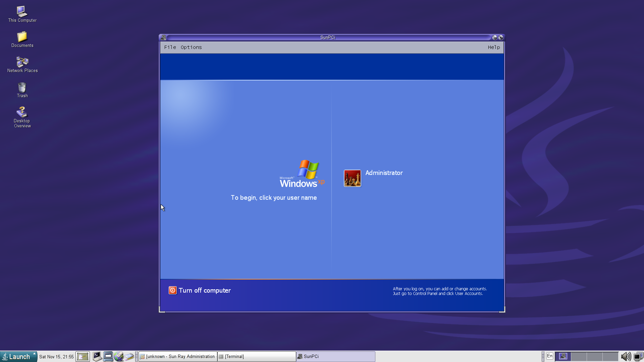The image size is (644, 362).
Task: Click the En input language indicator
Action: tap(549, 356)
